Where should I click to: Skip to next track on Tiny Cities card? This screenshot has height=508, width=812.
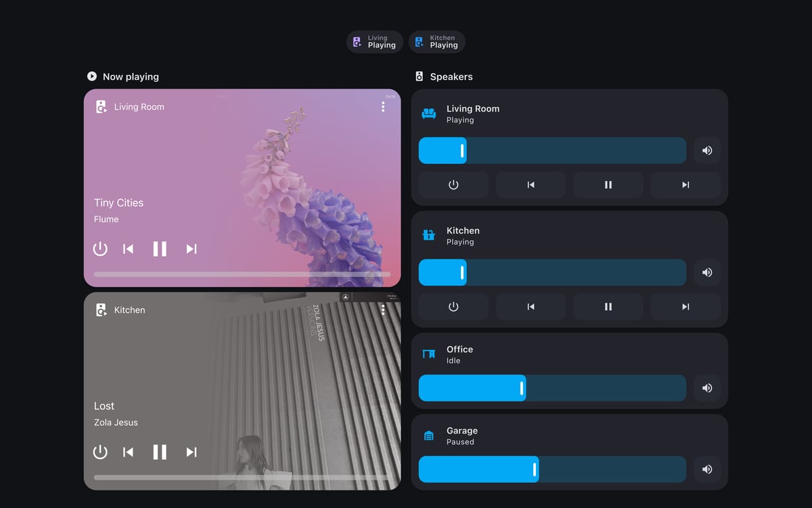[x=191, y=249]
